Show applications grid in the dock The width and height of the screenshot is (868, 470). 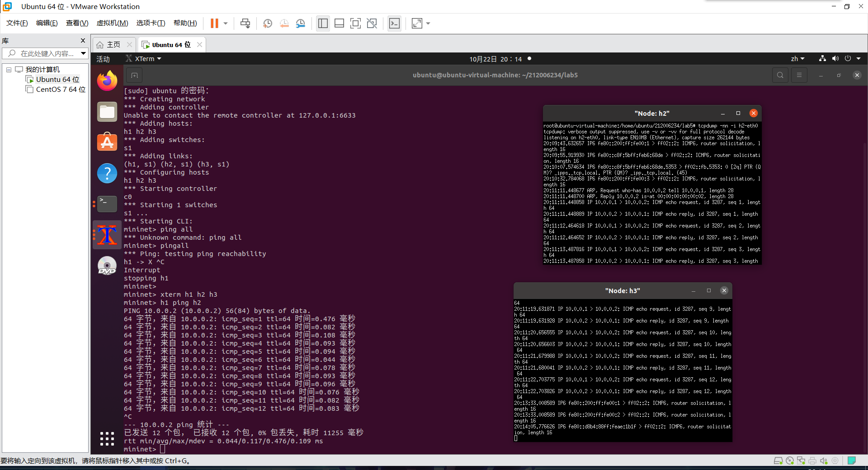click(x=107, y=438)
